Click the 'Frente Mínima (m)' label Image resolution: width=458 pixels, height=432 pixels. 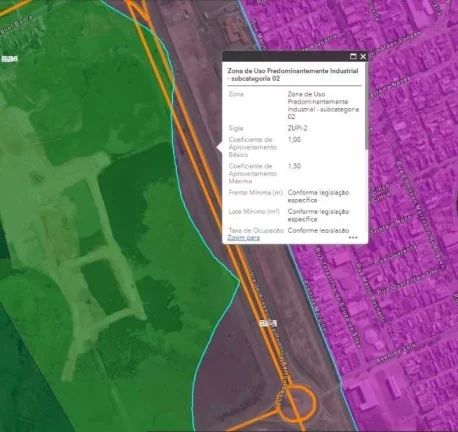(x=256, y=193)
